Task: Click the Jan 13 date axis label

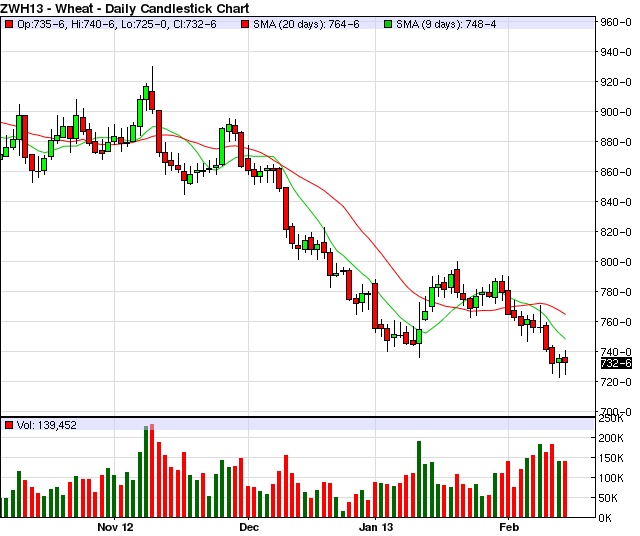Action: click(x=376, y=527)
